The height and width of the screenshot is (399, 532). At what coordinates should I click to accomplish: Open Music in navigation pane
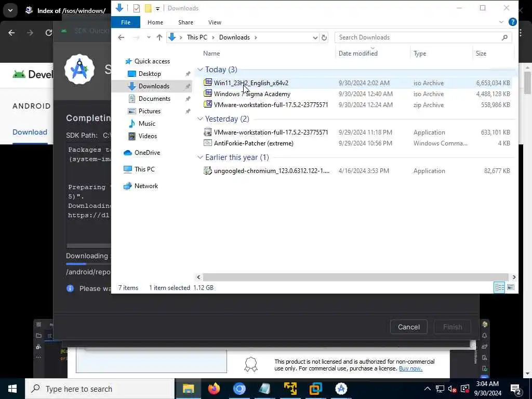pyautogui.click(x=147, y=124)
